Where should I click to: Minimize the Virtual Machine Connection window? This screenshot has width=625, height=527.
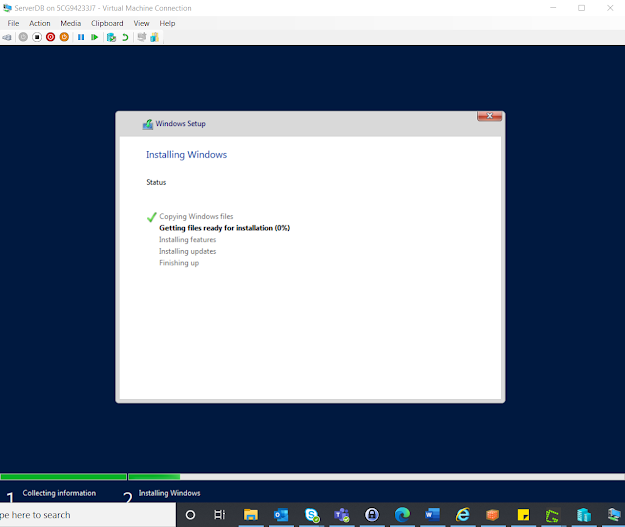[x=553, y=8]
